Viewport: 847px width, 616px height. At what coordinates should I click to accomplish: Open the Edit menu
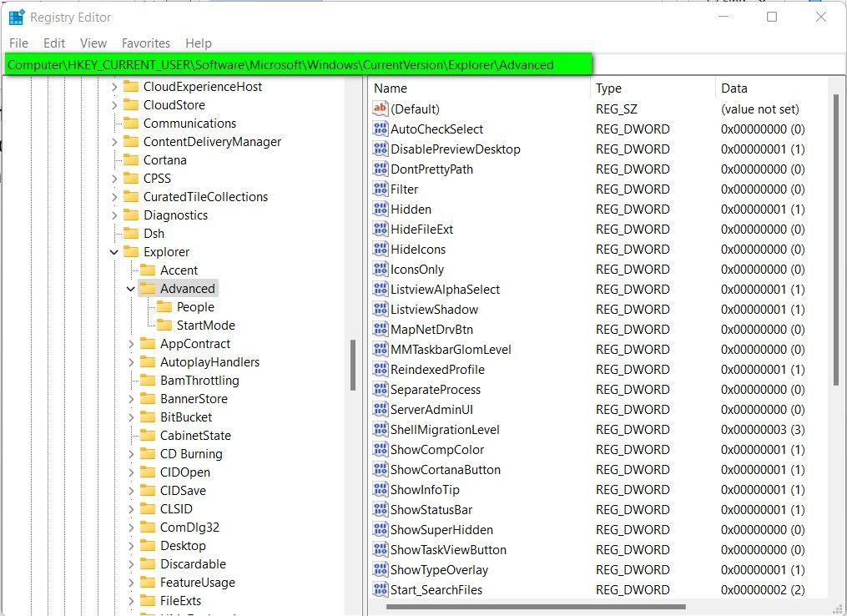[54, 43]
